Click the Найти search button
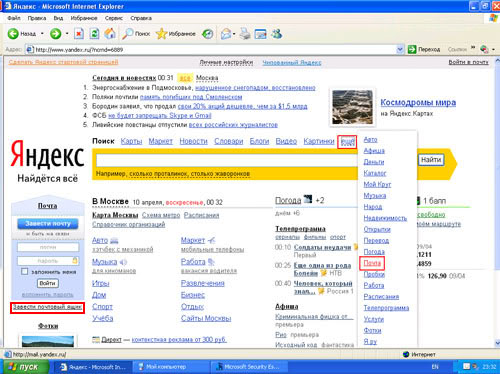Screen dimensions: 500x374 click(431, 160)
